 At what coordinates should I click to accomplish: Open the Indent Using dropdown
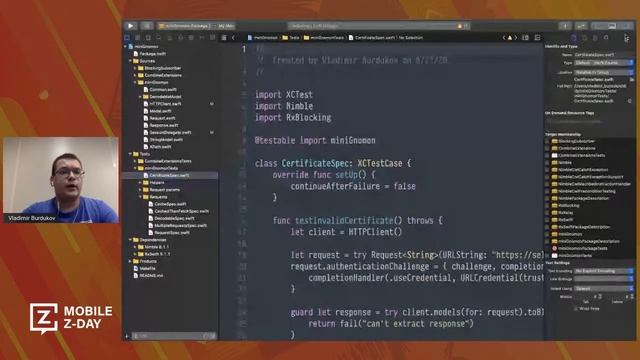pos(603,288)
